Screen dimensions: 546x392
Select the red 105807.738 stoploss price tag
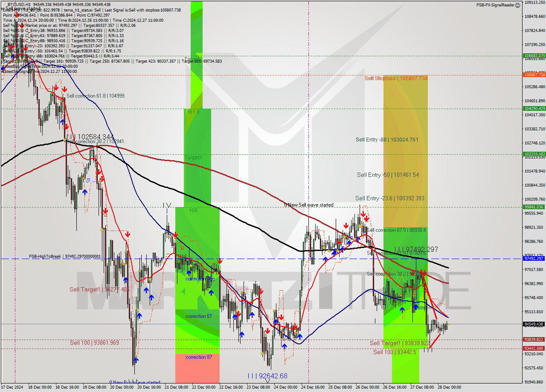point(534,75)
